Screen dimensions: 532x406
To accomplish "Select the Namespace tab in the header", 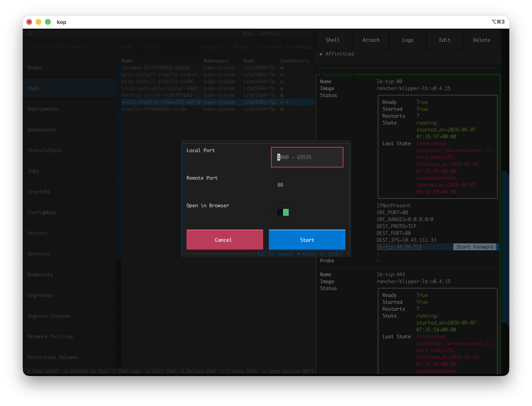I will pyautogui.click(x=213, y=47).
